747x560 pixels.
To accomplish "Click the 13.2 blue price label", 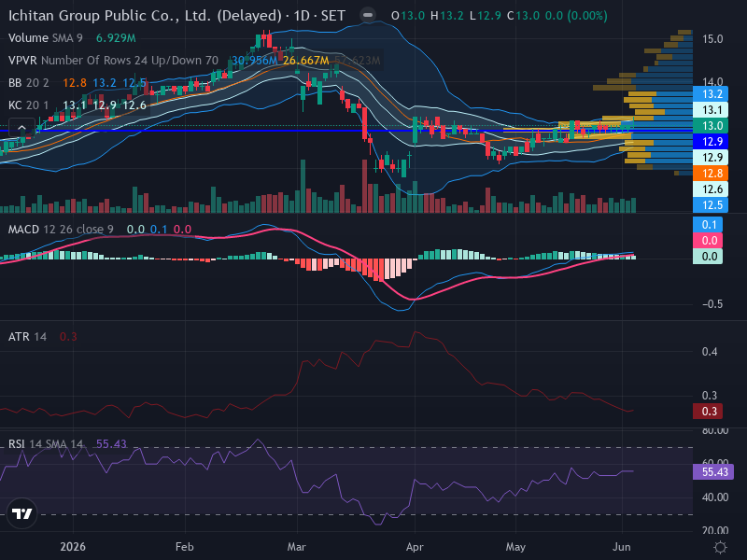I will 711,94.
